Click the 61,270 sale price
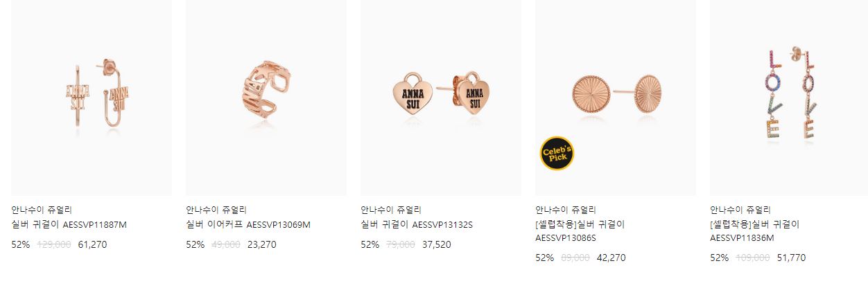This screenshot has height=288, width=868. pos(93,244)
